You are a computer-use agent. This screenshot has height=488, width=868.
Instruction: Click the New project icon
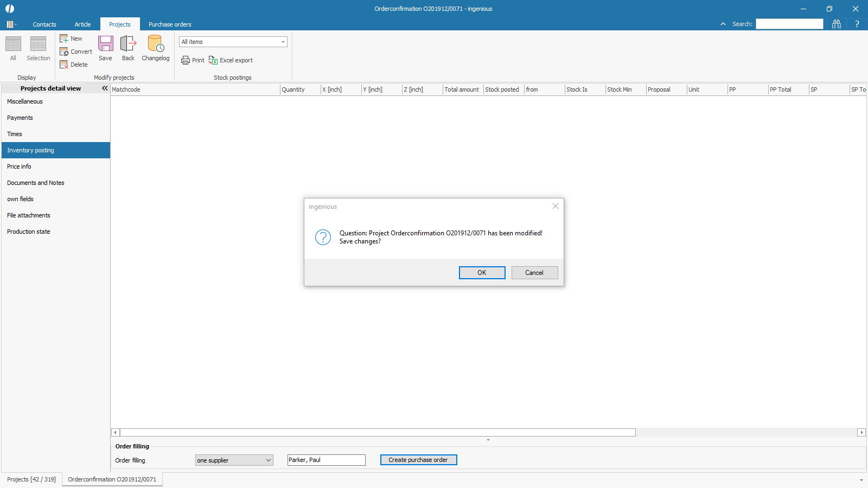(64, 38)
